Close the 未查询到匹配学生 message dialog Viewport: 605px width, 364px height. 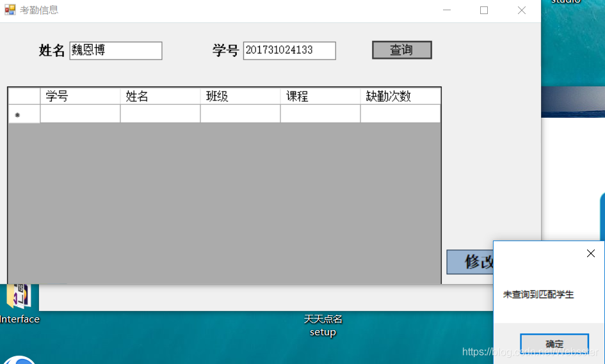591,253
